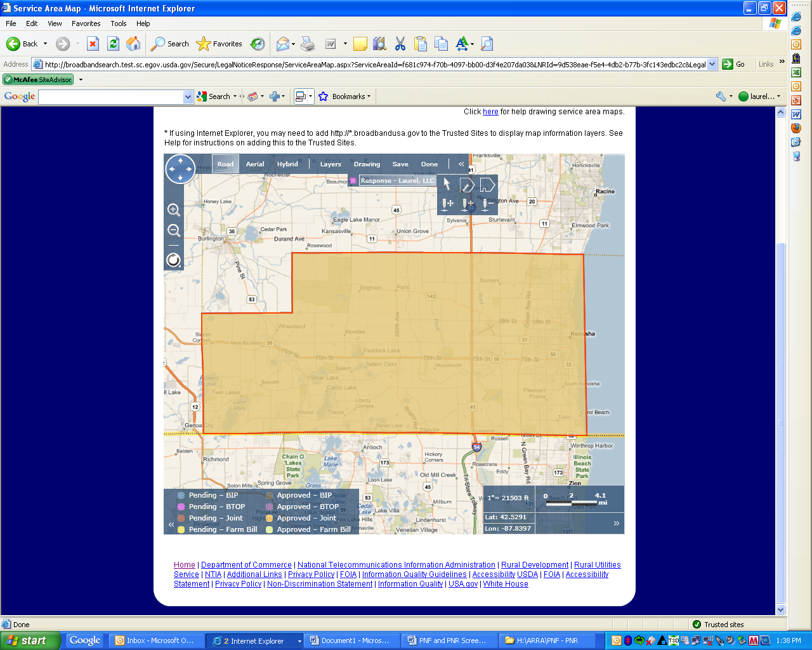Image resolution: width=812 pixels, height=650 pixels.
Task: Select the arrow pointer drawing tool
Action: tap(447, 184)
